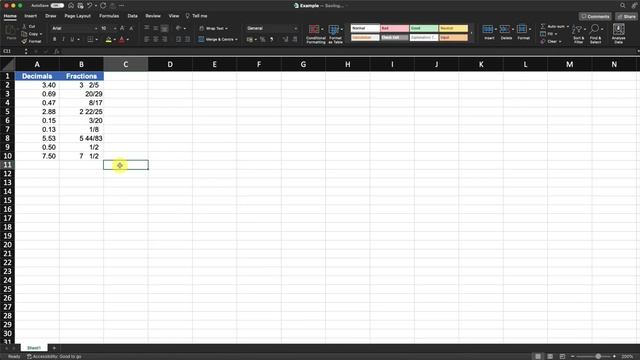Open the Data ribbon tab
The image size is (640, 360).
coord(132,16)
